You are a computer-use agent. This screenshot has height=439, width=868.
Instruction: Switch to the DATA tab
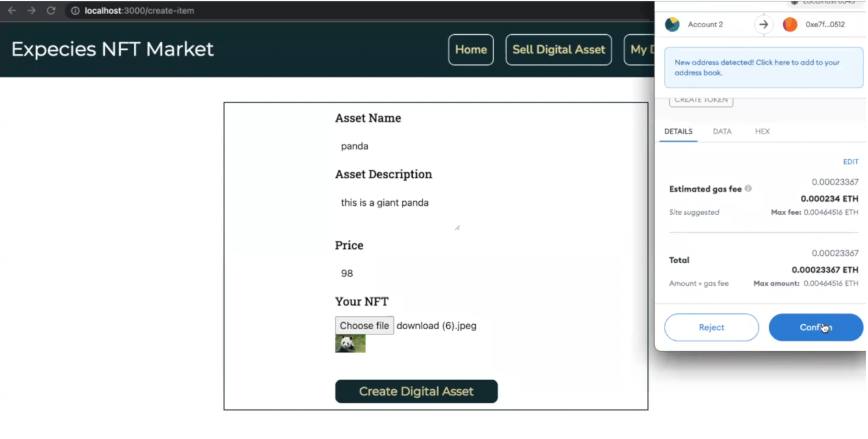coord(722,131)
